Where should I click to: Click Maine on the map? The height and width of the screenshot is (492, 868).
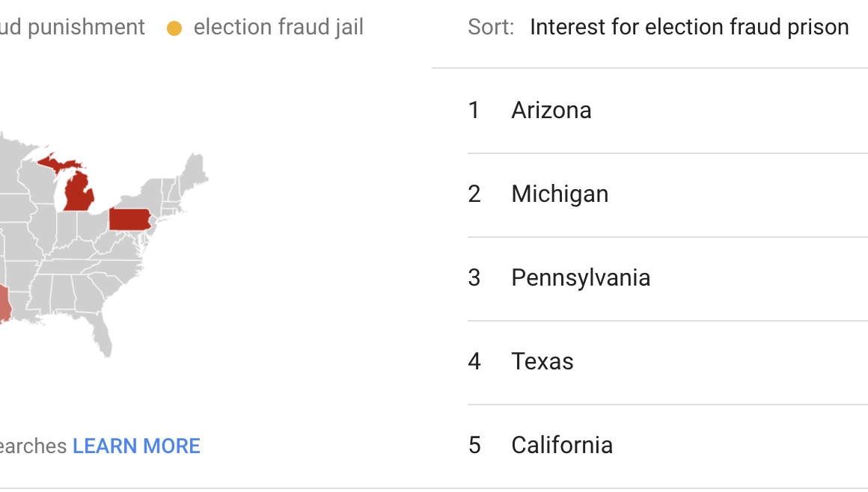[196, 168]
